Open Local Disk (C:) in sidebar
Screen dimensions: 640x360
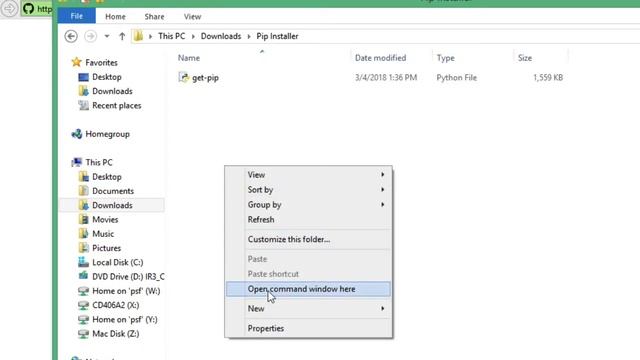click(x=118, y=262)
